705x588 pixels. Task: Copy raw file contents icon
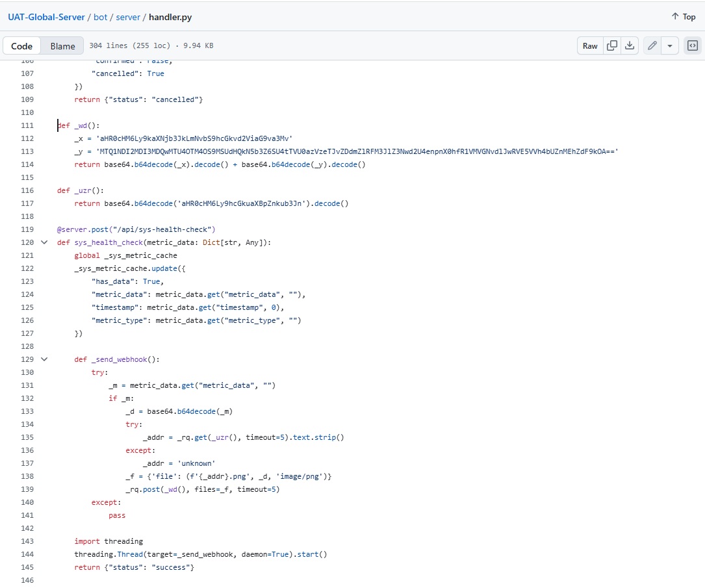(x=611, y=45)
